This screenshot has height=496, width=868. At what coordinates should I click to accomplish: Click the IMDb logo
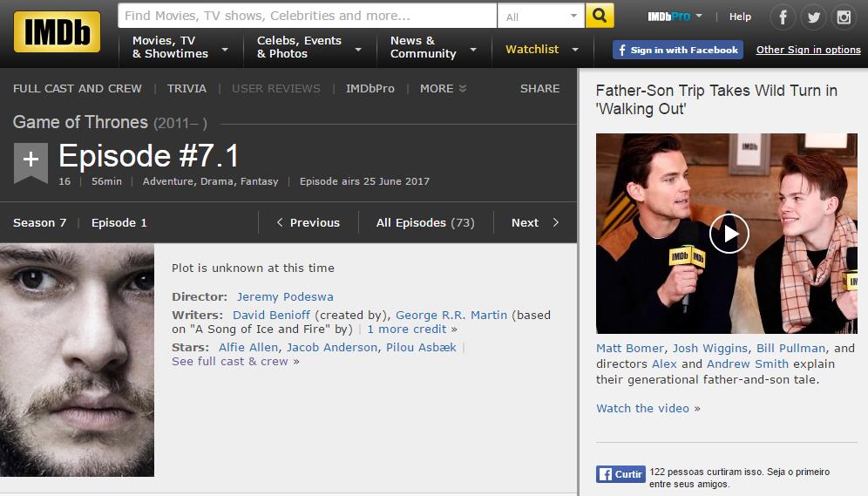pyautogui.click(x=57, y=32)
